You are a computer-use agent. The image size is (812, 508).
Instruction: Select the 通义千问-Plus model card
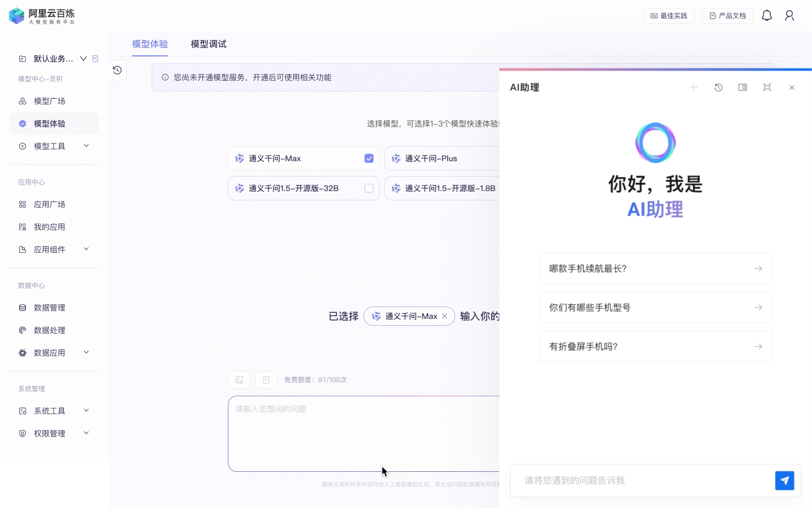tap(442, 159)
